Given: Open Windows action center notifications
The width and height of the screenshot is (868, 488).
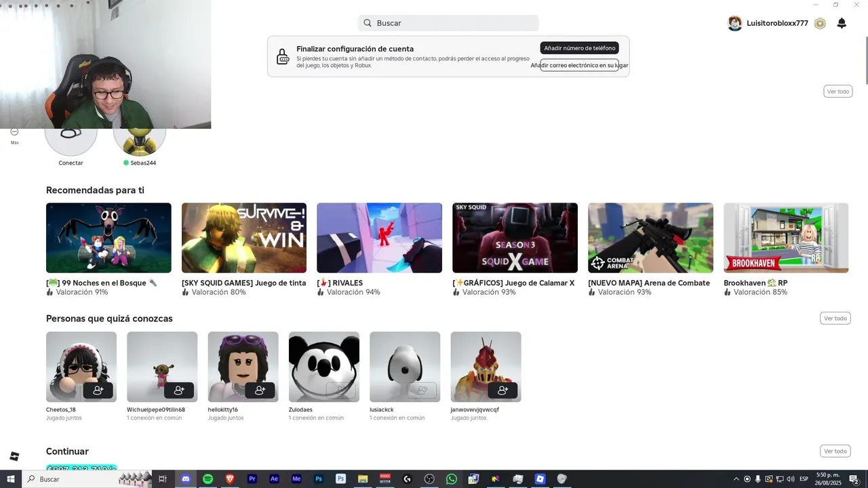Looking at the screenshot, I should click(x=854, y=479).
